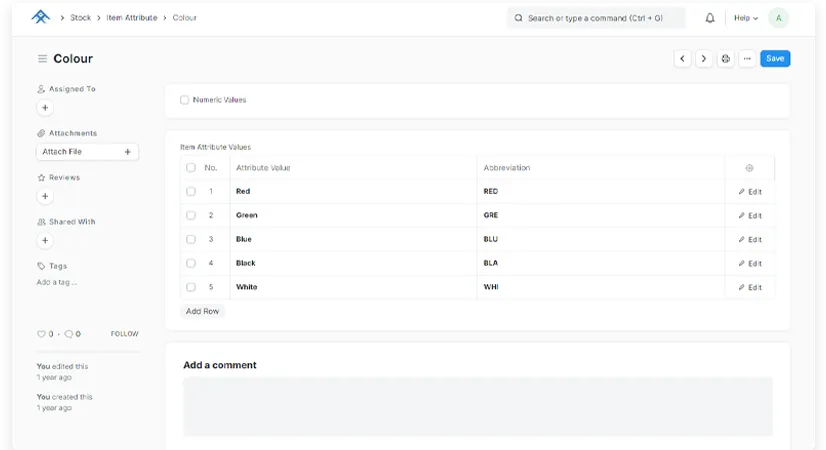Go to previous record arrow
This screenshot has height=450, width=826.
(683, 59)
